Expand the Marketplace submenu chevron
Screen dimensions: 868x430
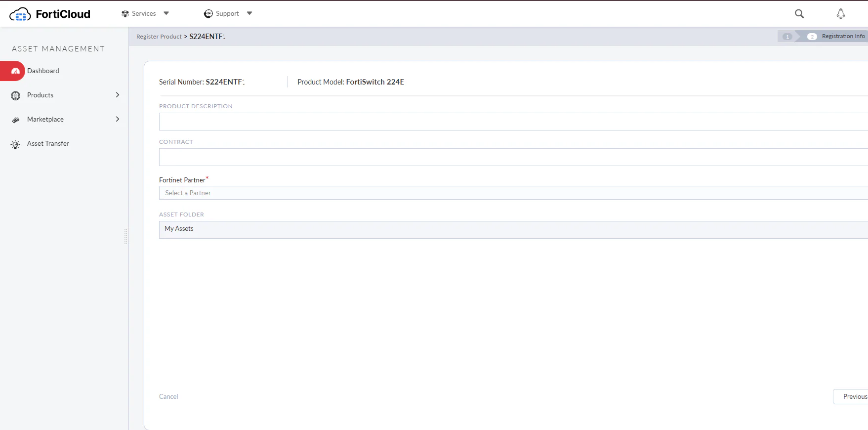(118, 119)
